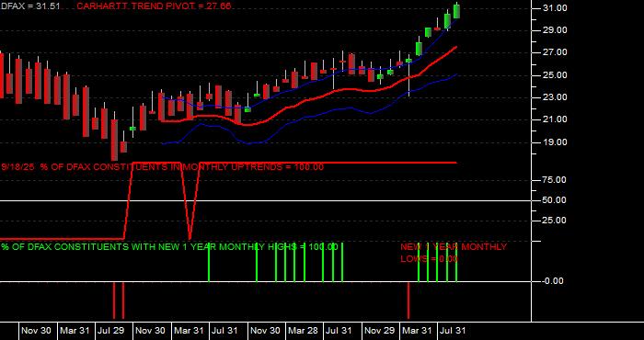Viewport: 644px width, 340px height.
Task: Click the 50.00 percent axis value
Action: (x=555, y=200)
